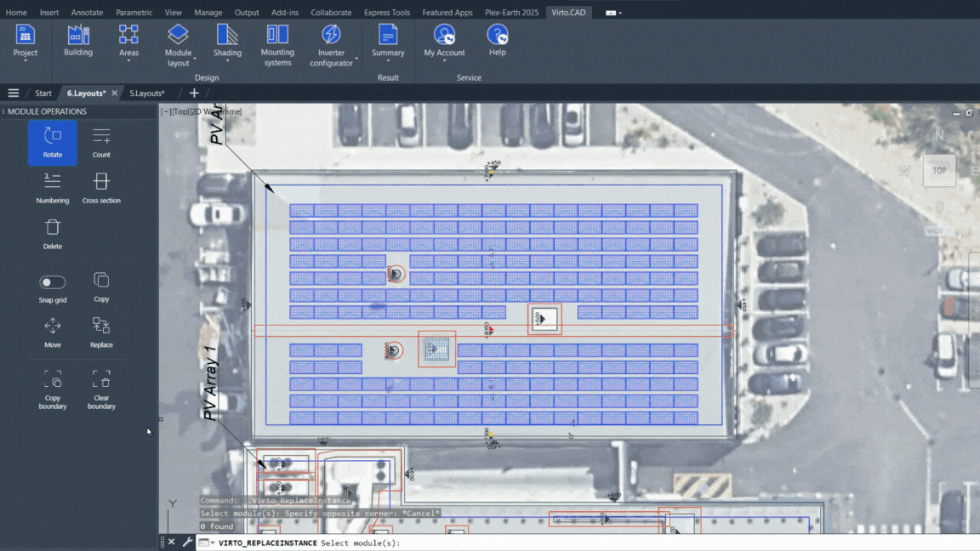Close the command line bar
The height and width of the screenshot is (551, 980).
tap(171, 542)
